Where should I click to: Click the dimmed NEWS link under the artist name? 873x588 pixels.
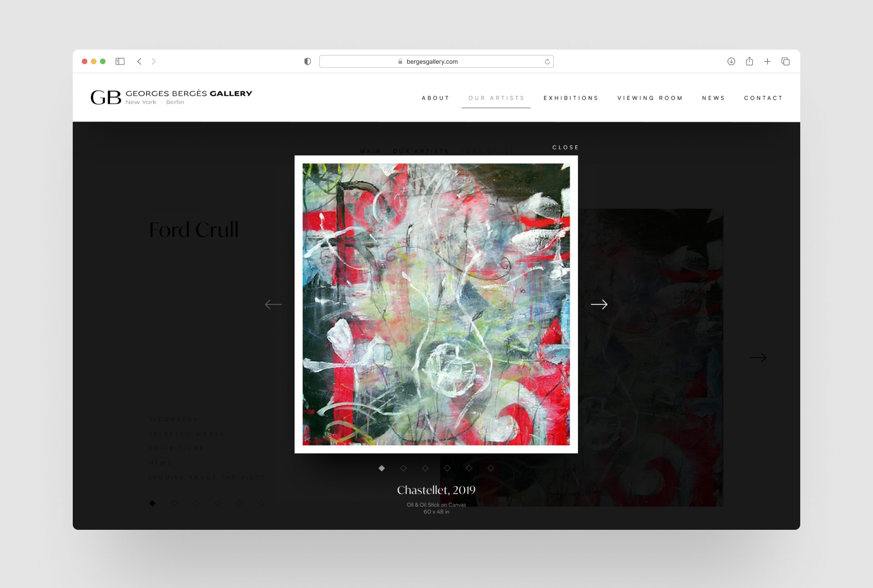click(x=160, y=463)
